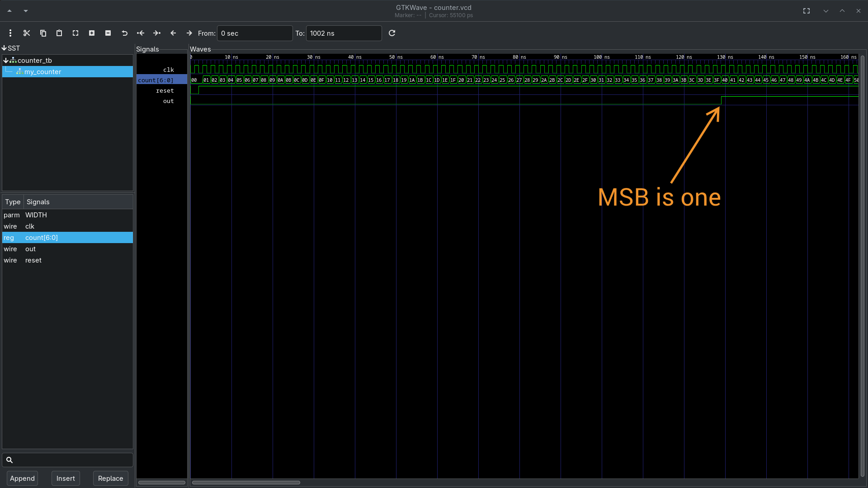
Task: Click the window minimize chevron
Action: [x=826, y=11]
